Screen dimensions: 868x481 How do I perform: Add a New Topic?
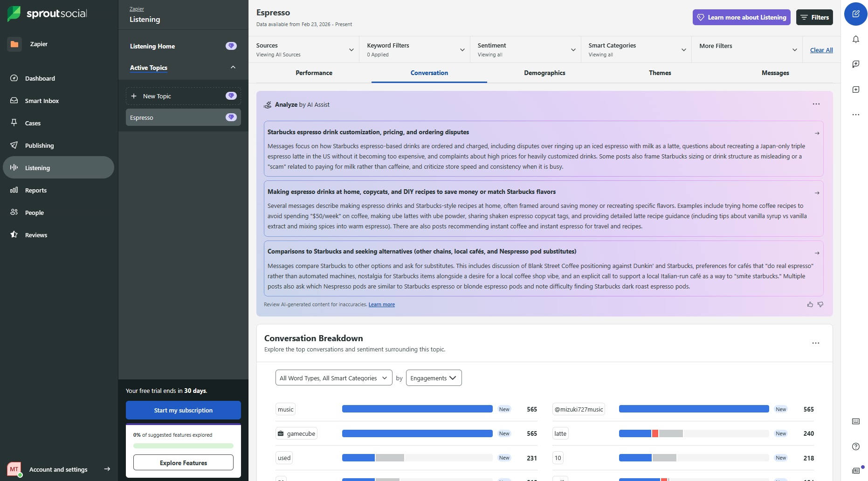tap(183, 96)
